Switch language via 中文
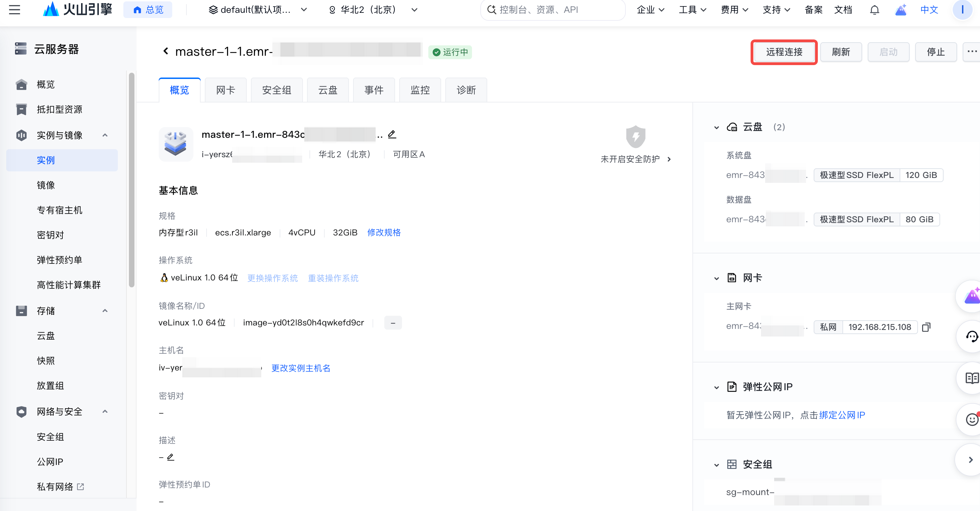The image size is (980, 511). (x=929, y=9)
